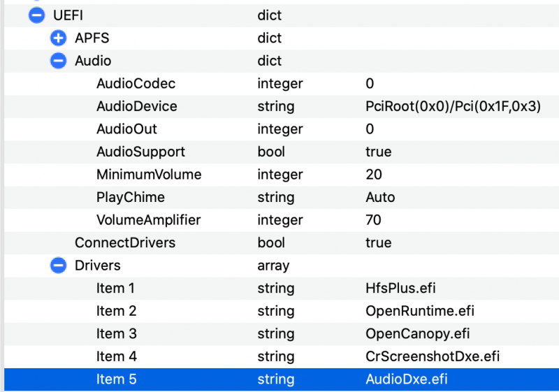Screen dimensions: 559x392
Task: Select the AudioCodec key row
Action: pyautogui.click(x=136, y=84)
